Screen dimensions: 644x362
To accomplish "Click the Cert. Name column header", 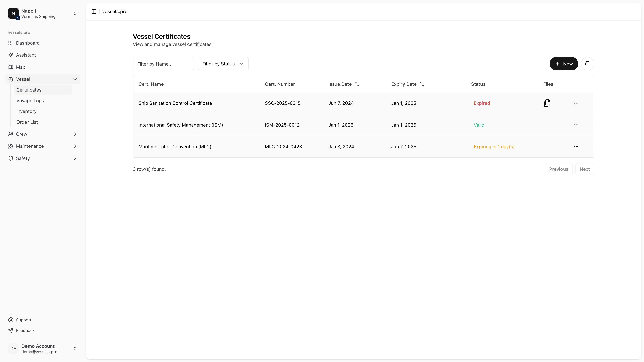I will [x=151, y=84].
